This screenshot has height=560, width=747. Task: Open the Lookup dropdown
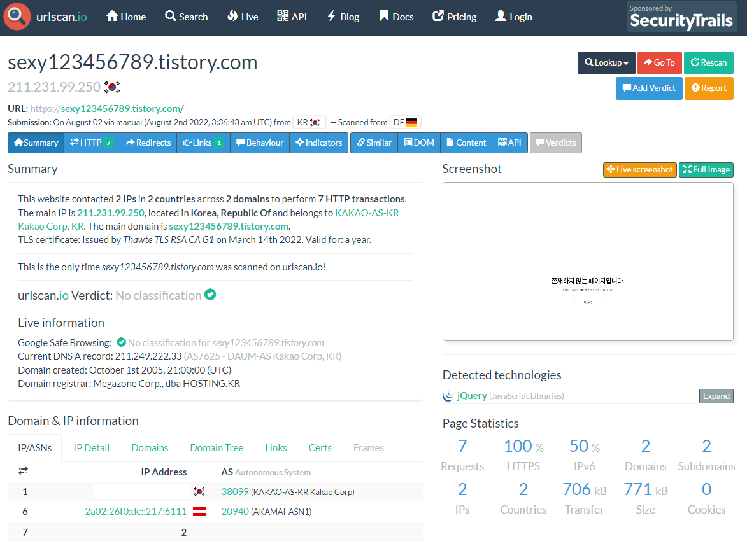tap(606, 63)
